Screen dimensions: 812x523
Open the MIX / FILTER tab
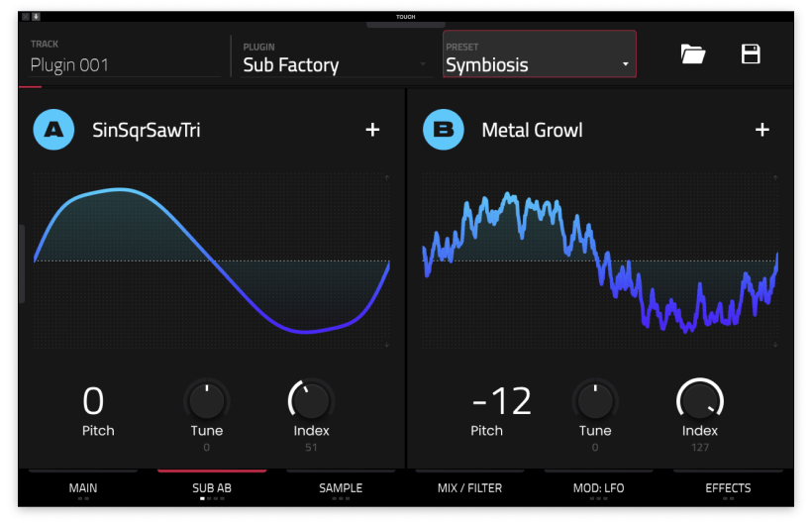(x=470, y=488)
